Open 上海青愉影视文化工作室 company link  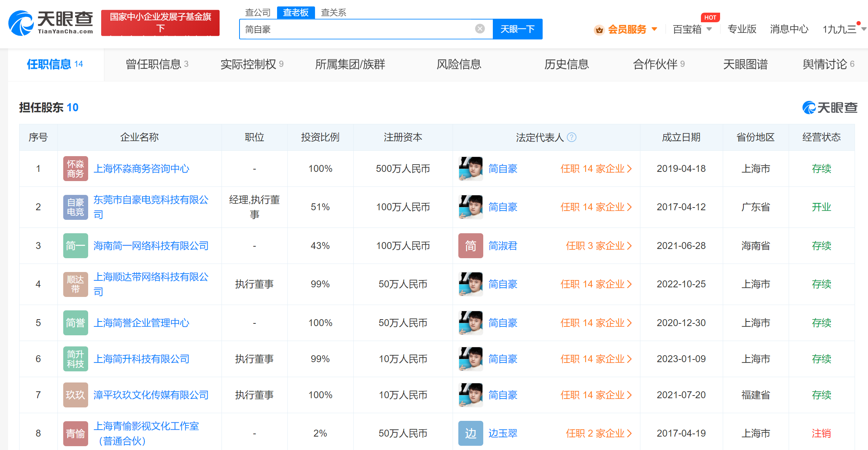tap(146, 434)
